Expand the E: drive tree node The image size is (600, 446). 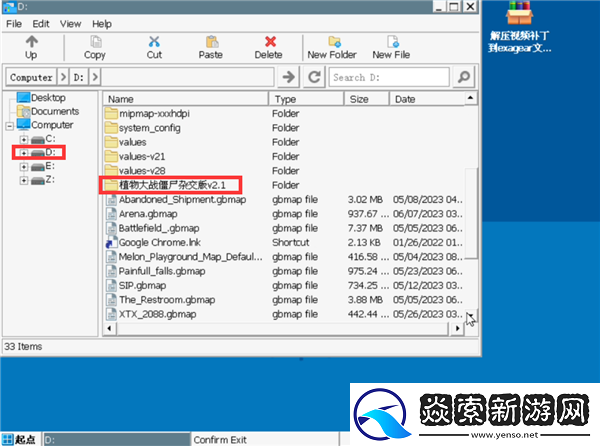24,166
